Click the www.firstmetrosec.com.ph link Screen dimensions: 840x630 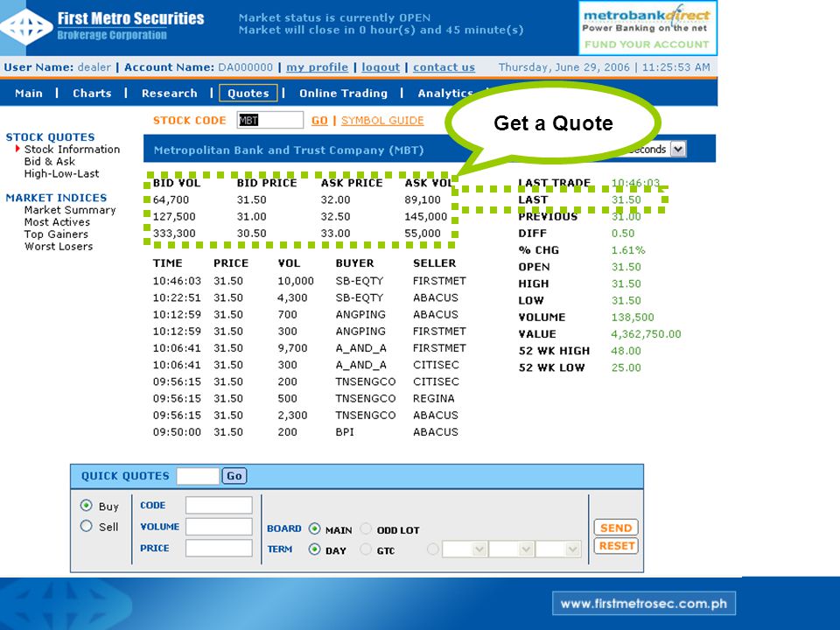(644, 604)
